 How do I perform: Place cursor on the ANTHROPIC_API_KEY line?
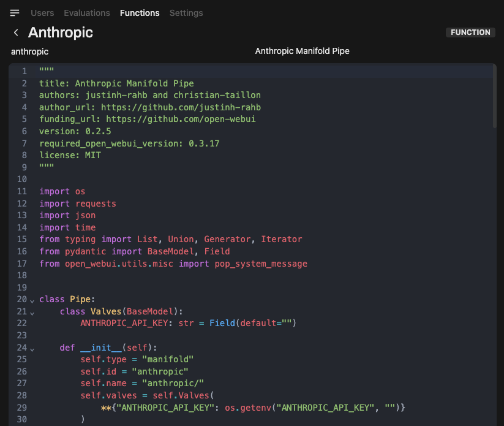[184, 323]
